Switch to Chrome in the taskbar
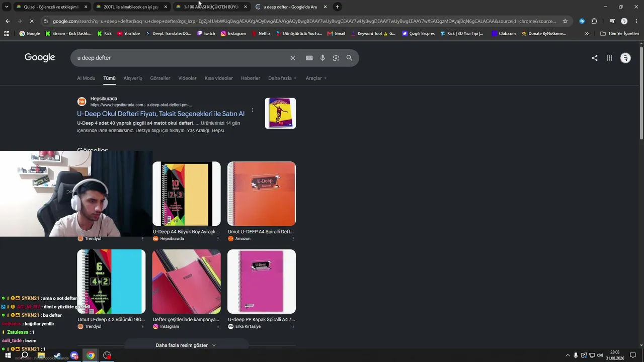644x362 pixels. point(91,355)
